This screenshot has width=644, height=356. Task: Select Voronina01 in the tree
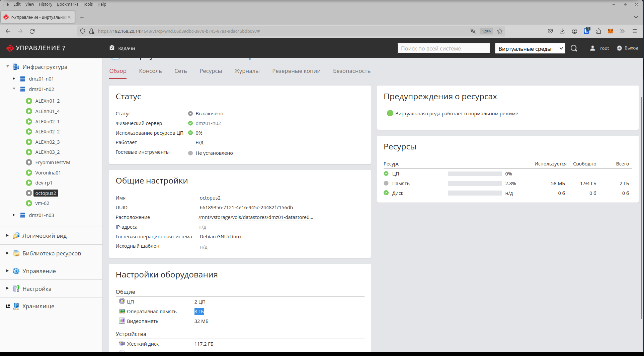48,173
